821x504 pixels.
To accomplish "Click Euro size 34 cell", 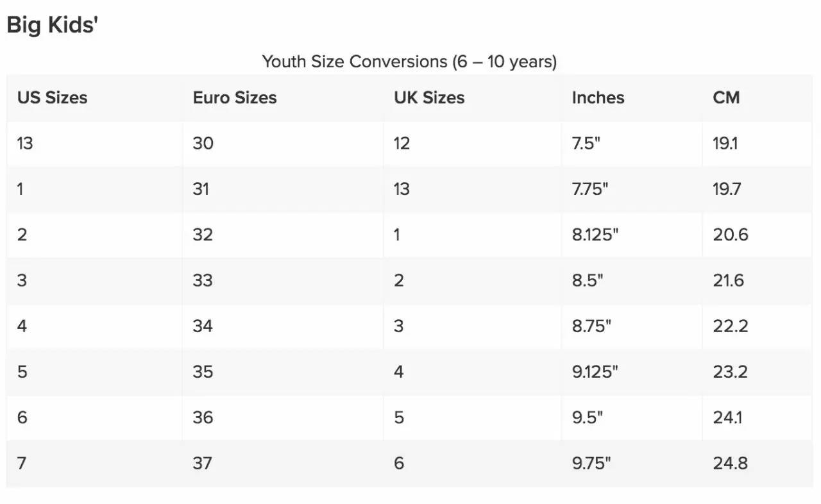I will coord(203,326).
